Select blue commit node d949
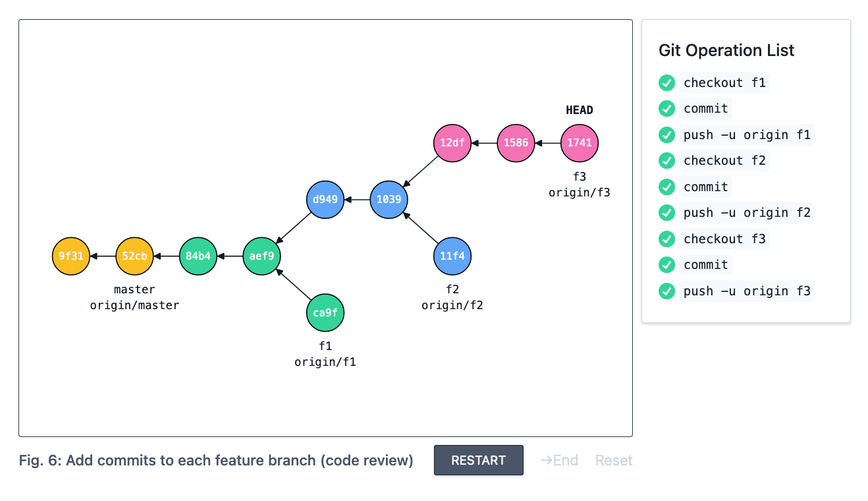This screenshot has height=501, width=868. pos(325,199)
